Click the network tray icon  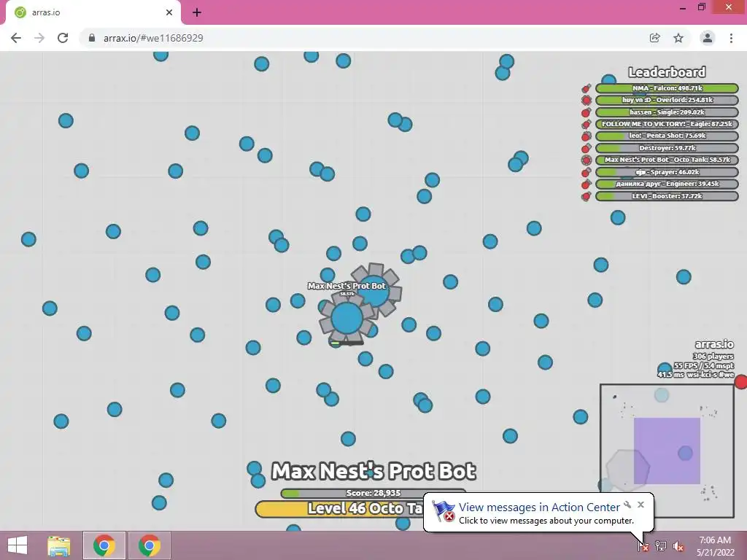pos(661,545)
